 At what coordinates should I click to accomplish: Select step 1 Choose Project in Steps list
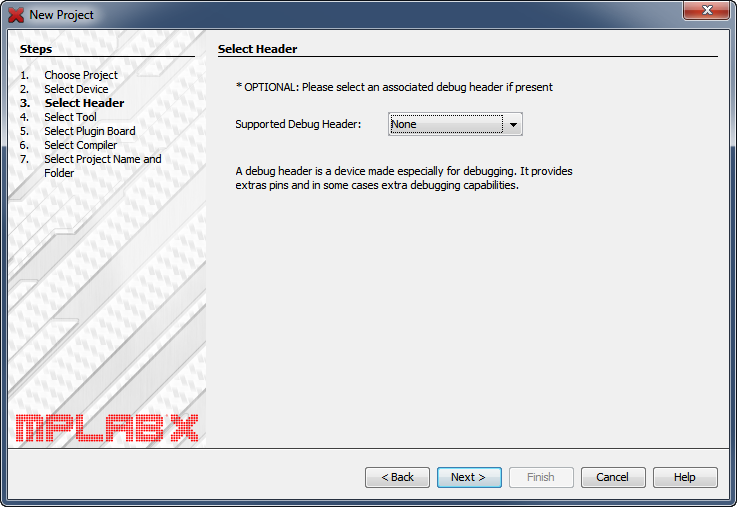81,75
